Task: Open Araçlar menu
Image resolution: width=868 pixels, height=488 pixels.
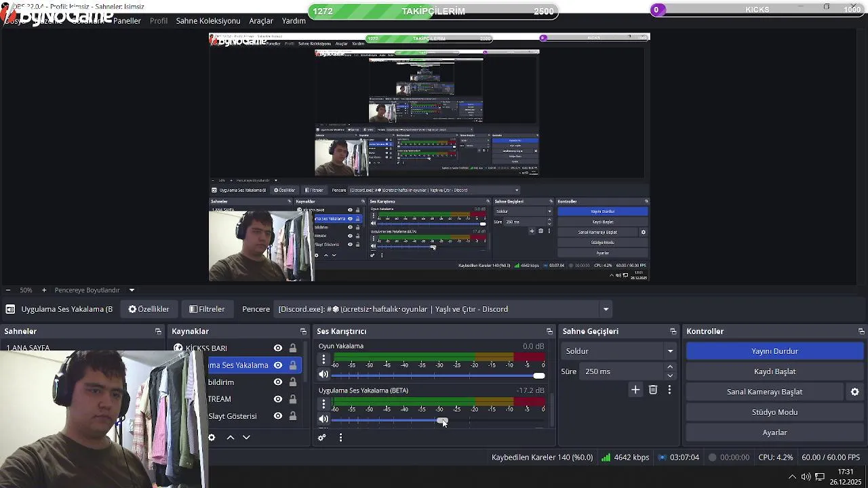Action: [261, 21]
